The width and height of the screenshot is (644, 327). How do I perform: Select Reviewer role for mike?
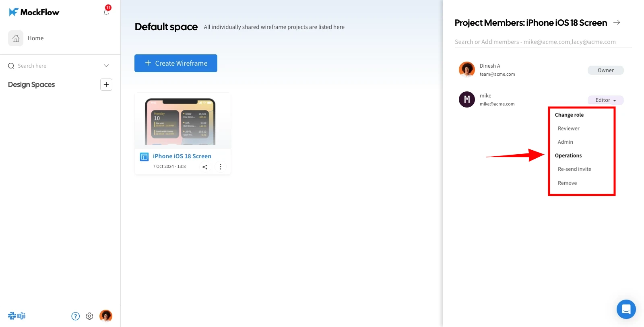569,128
